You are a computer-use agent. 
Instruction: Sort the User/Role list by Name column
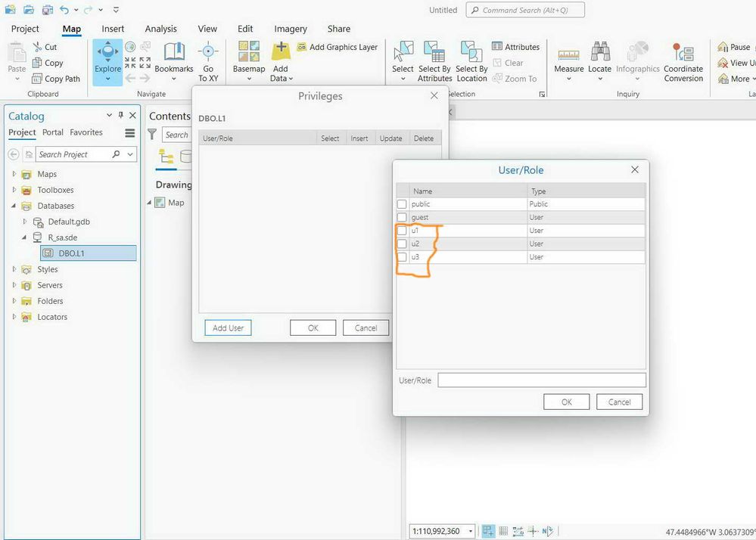pyautogui.click(x=468, y=191)
